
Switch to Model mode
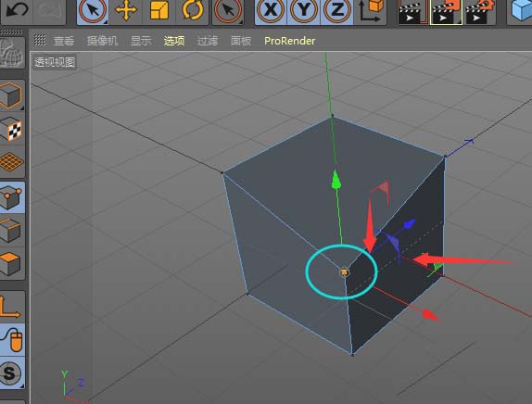coord(12,95)
